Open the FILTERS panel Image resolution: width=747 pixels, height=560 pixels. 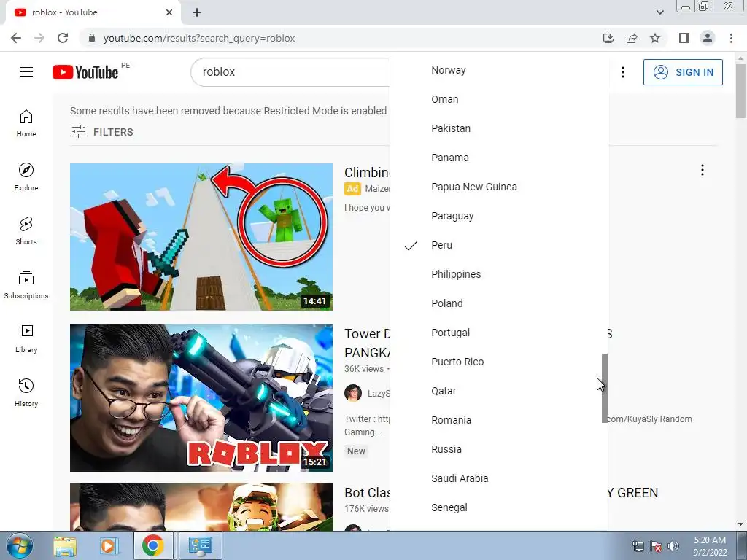pos(102,132)
